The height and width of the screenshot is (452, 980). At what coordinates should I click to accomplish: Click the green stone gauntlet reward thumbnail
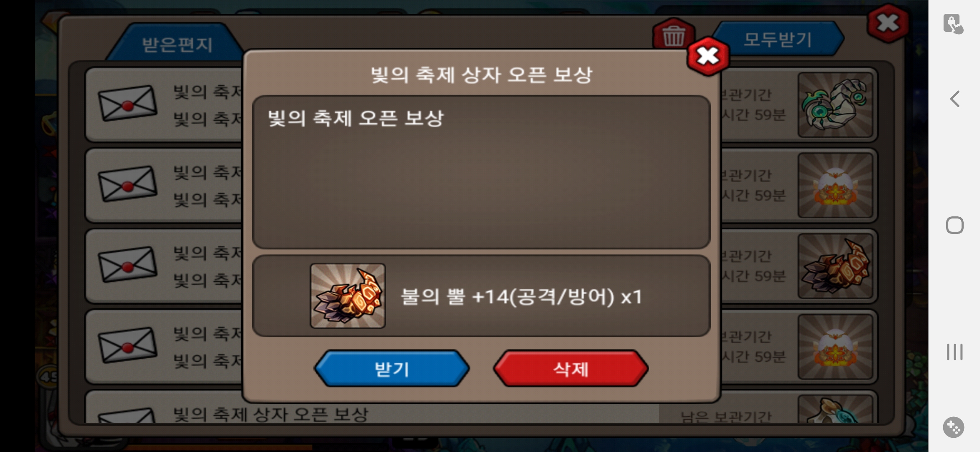(835, 105)
